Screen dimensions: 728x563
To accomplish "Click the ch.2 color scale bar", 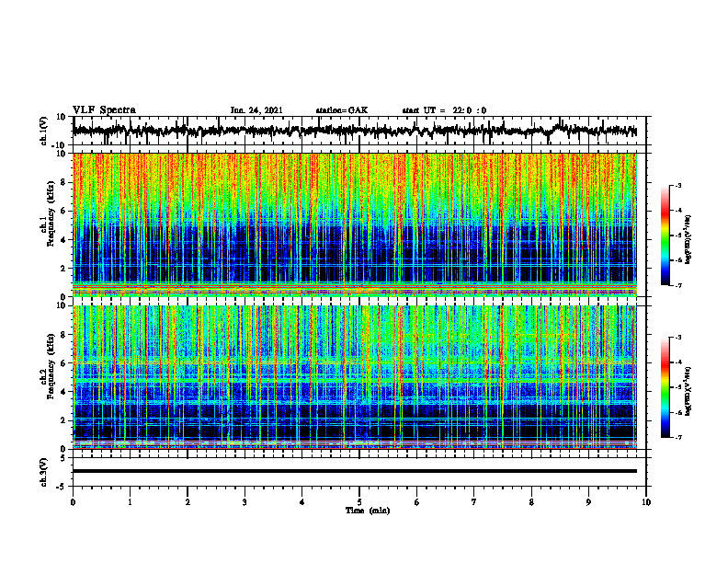I will coord(665,387).
